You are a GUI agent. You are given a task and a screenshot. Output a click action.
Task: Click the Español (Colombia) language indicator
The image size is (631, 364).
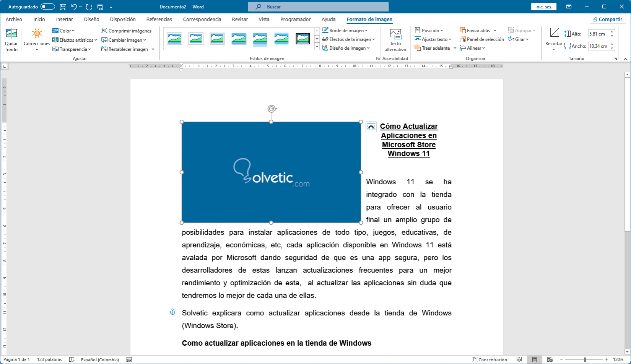point(100,359)
